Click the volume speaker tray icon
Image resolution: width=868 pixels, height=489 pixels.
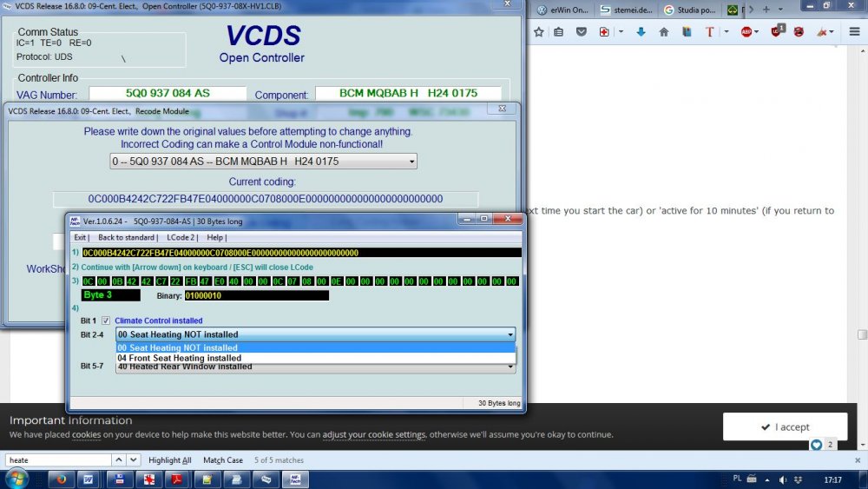pos(782,479)
